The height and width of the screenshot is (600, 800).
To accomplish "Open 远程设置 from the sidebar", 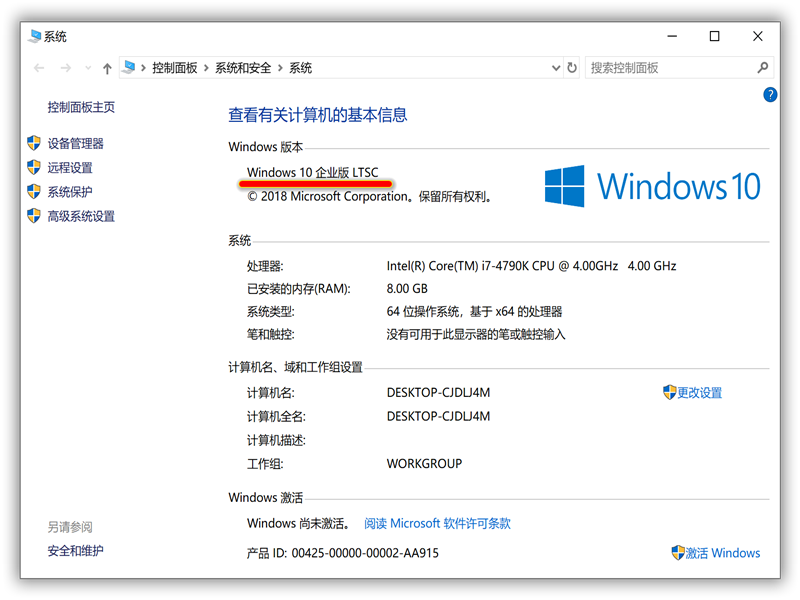I will 69,168.
